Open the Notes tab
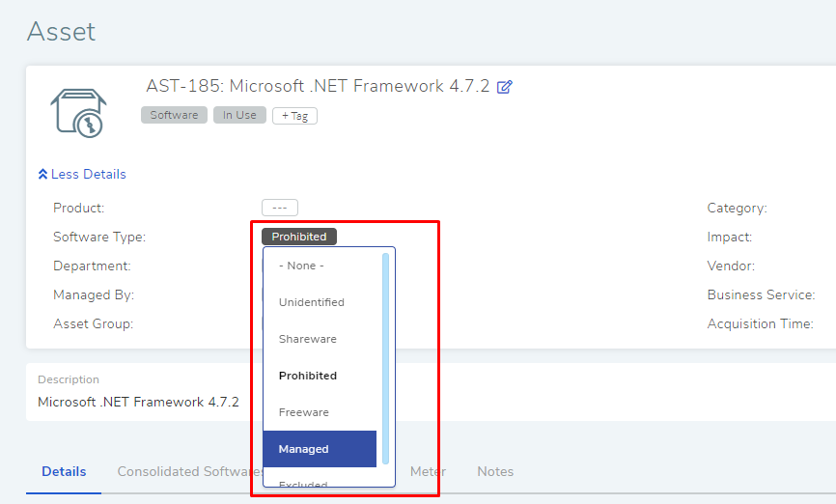 click(495, 472)
